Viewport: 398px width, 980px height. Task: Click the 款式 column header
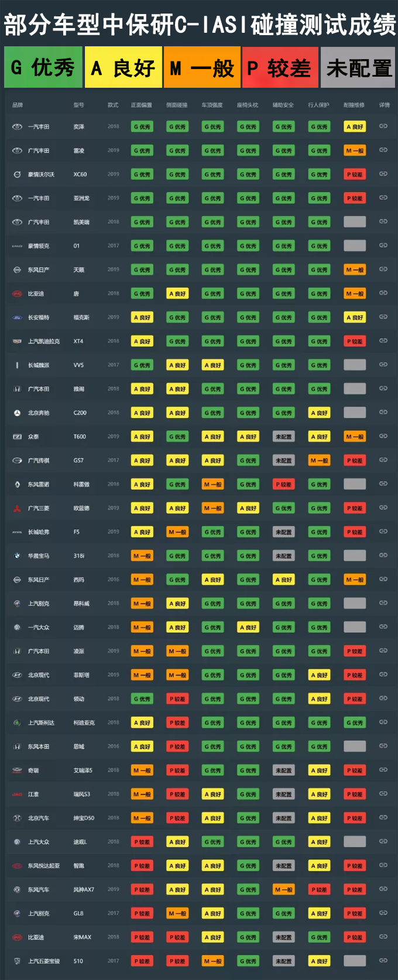113,105
